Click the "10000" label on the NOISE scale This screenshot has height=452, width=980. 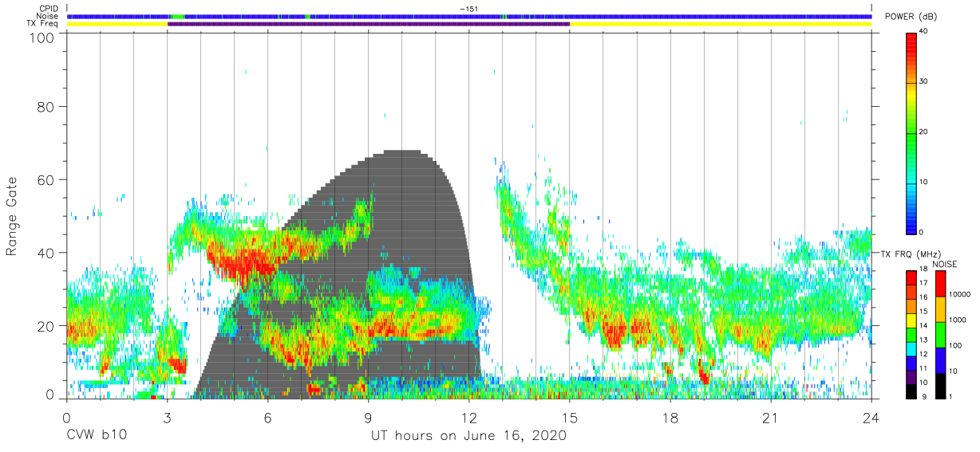961,294
